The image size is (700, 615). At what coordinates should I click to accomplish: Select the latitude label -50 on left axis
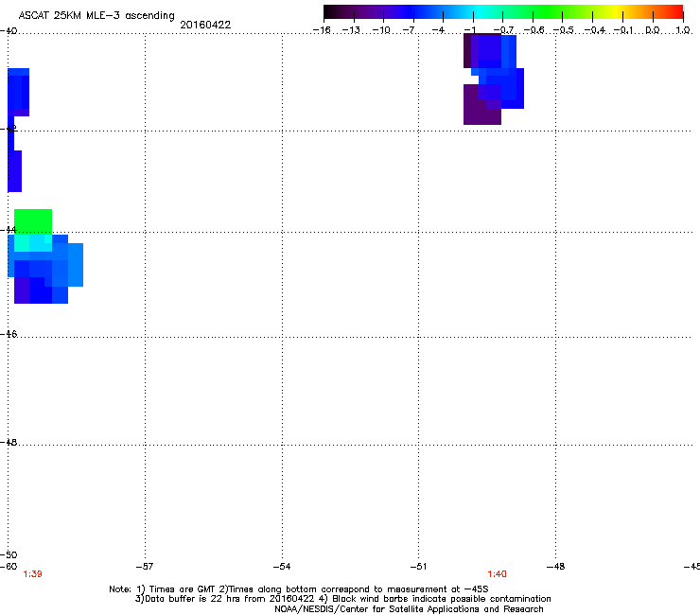pos(9,554)
